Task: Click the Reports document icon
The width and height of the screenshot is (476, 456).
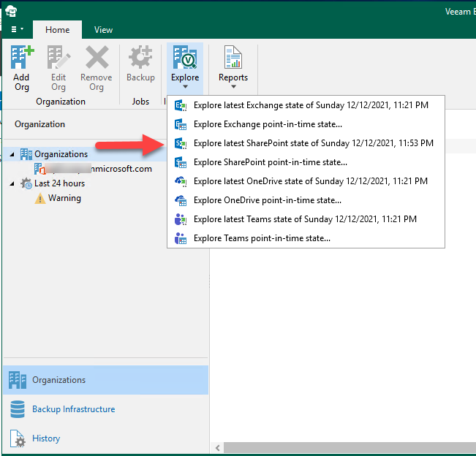Action: pyautogui.click(x=233, y=57)
